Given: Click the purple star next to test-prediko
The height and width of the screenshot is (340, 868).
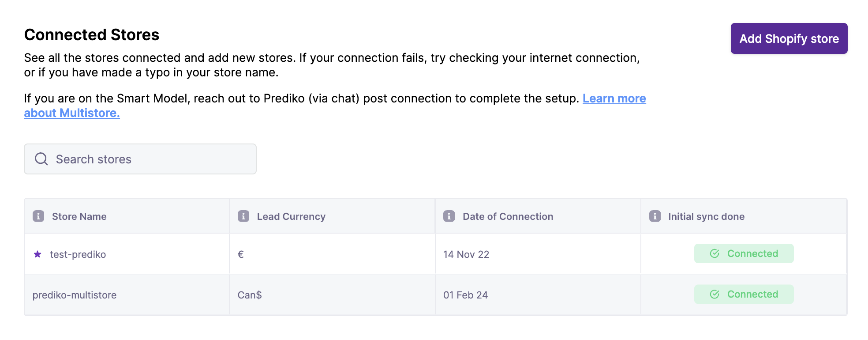Looking at the screenshot, I should 37,254.
